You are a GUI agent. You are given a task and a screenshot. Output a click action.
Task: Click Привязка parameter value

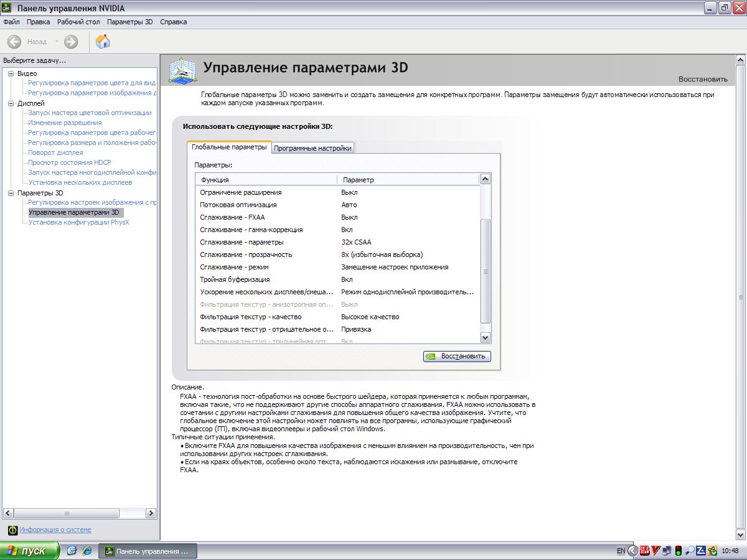pos(356,329)
